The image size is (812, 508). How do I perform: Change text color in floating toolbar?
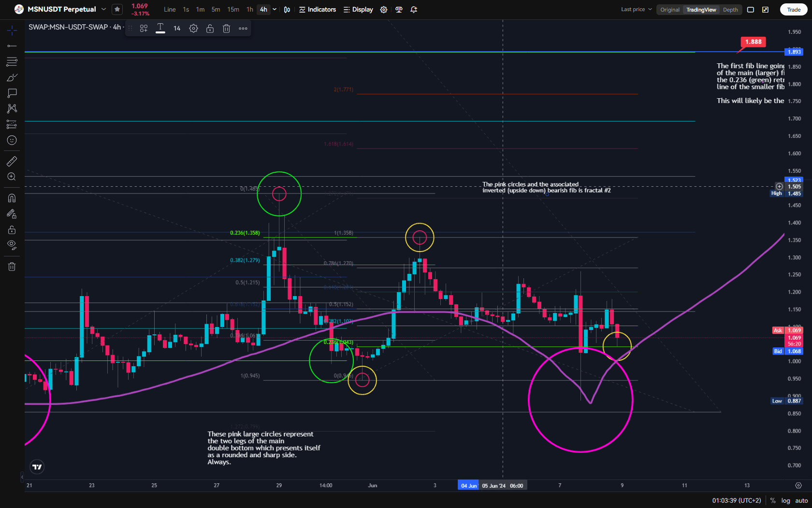tap(160, 29)
